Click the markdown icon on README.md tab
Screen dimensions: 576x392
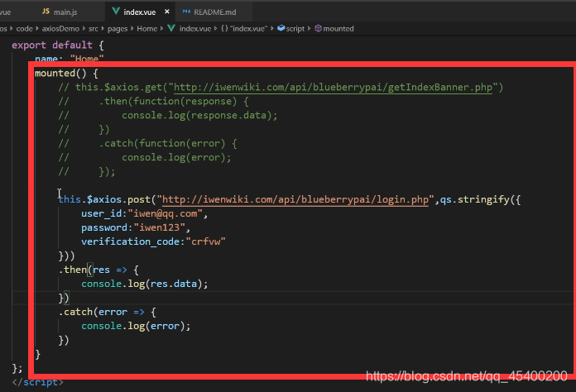point(186,12)
